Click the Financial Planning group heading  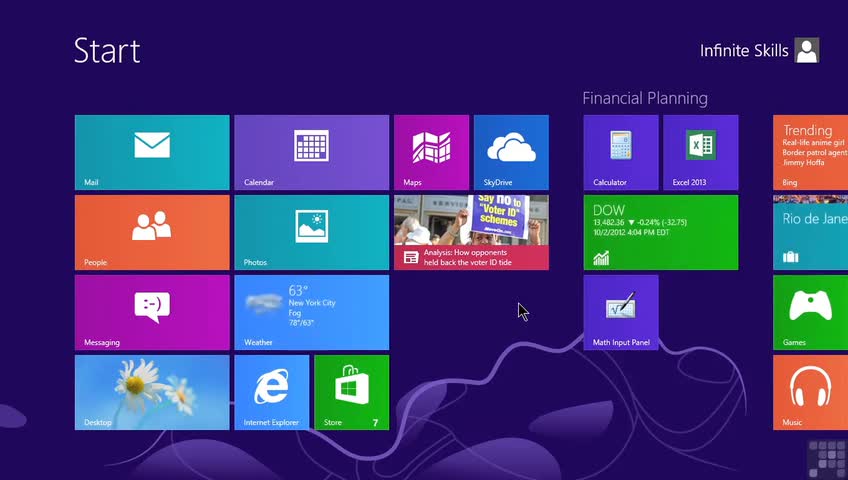[645, 98]
